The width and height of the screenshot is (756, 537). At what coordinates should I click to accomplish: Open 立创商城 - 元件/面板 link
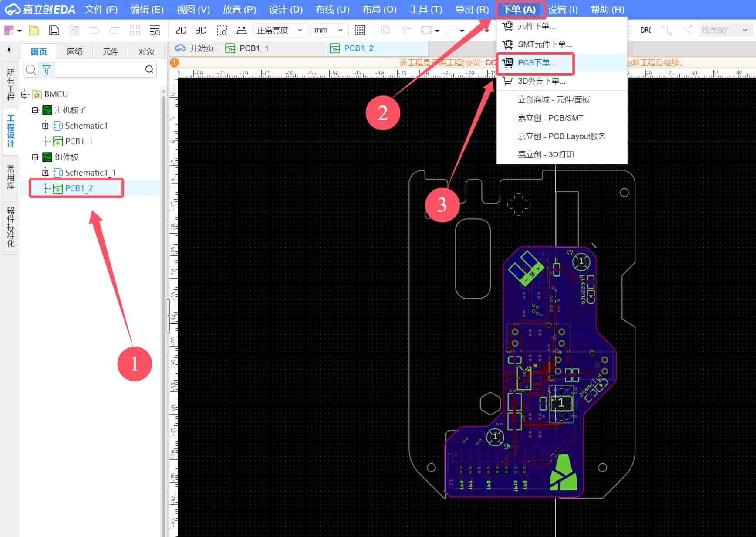(x=562, y=100)
